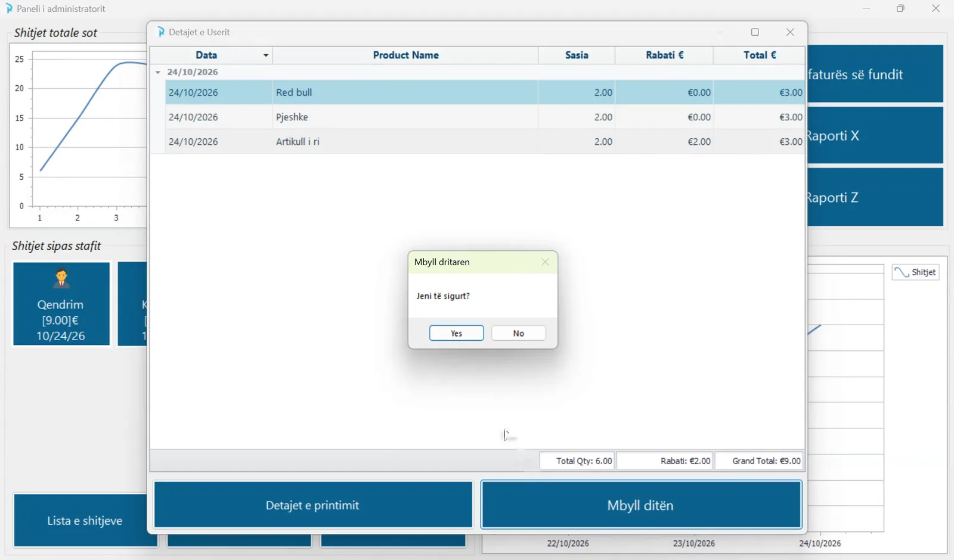Click the Sasia 2.00 cell of Red bull

pos(577,92)
